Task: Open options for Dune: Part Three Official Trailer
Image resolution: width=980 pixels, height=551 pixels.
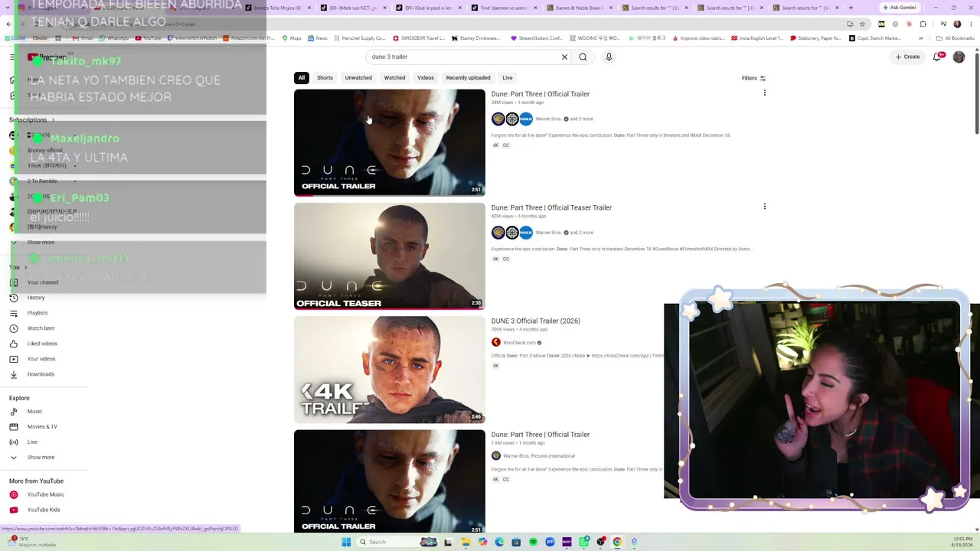Action: click(x=764, y=93)
